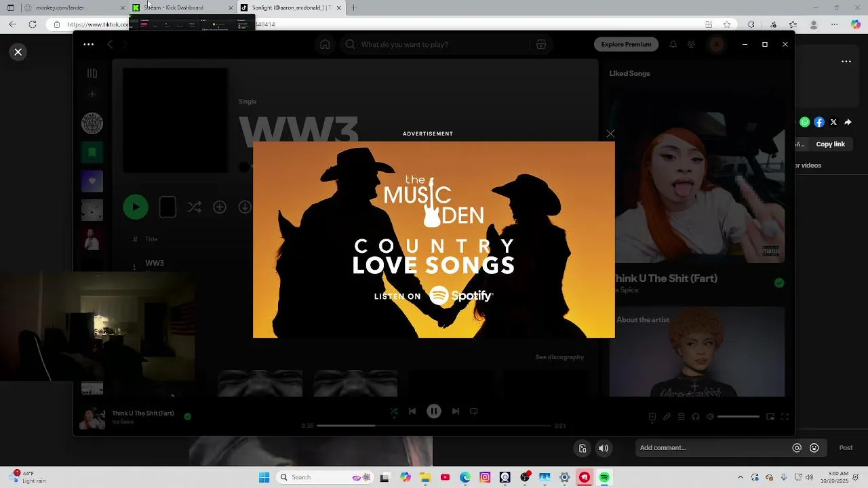This screenshot has width=868, height=488.
Task: Open the Liked Songs heart playlist in sidebar
Action: click(x=92, y=181)
